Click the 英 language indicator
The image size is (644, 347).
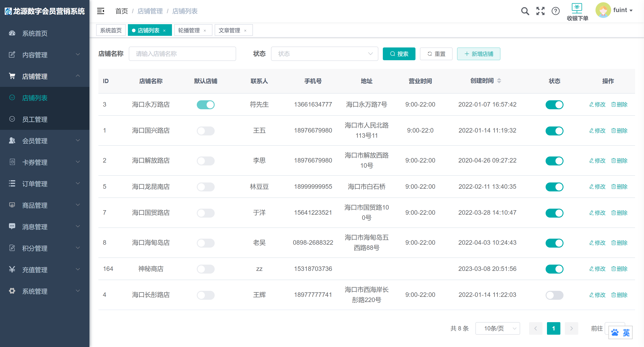[x=626, y=332]
